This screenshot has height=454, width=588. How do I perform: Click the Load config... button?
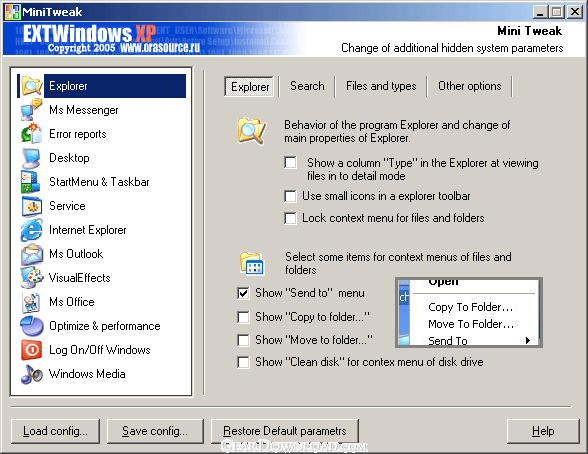(x=56, y=431)
